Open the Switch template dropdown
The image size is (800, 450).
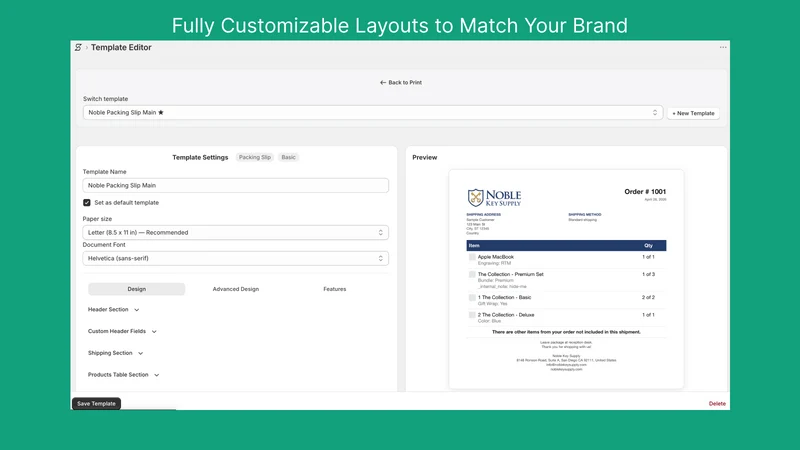[373, 112]
